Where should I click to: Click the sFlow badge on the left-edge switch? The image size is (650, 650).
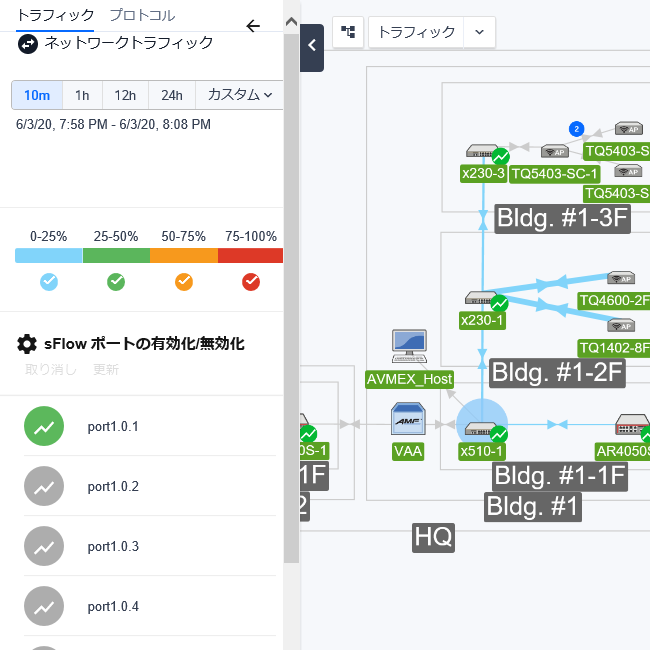(x=308, y=434)
